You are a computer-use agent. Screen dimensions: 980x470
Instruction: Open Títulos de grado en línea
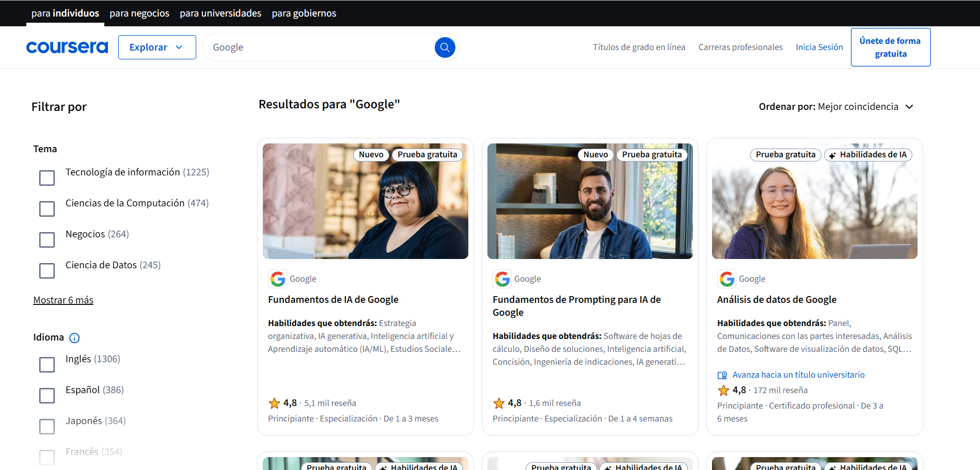pos(639,47)
